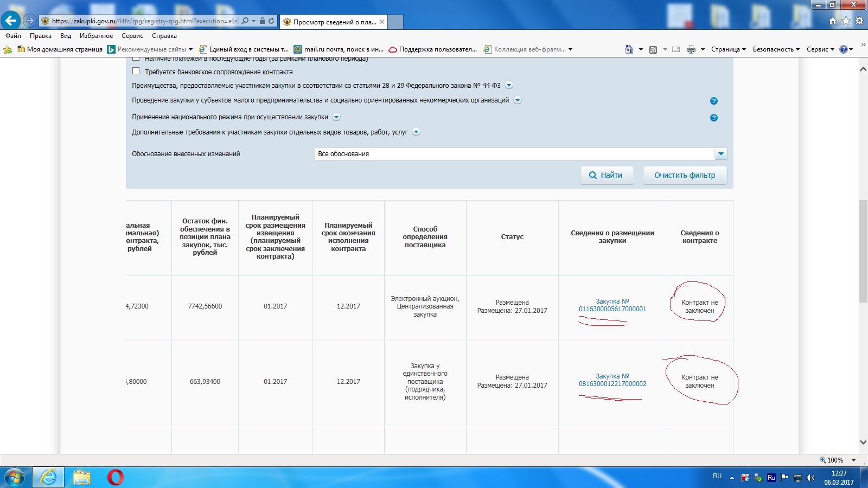Viewport: 868px width, 488px height.
Task: Open the Справка menu
Action: pos(164,36)
